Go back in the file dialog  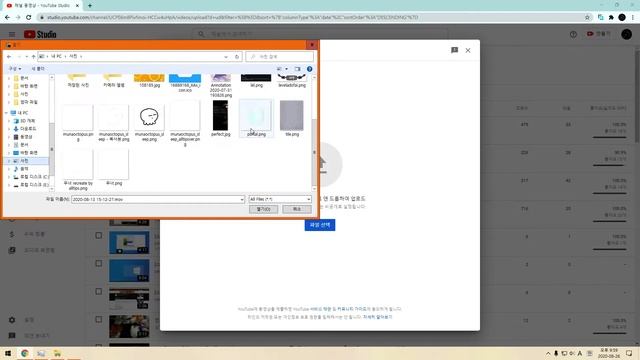coord(9,56)
